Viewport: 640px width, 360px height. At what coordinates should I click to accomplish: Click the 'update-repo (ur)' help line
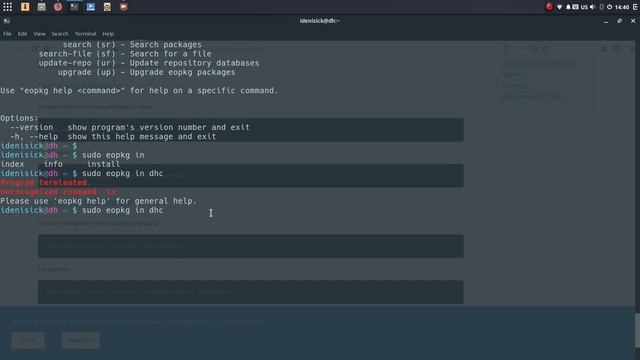[x=149, y=63]
